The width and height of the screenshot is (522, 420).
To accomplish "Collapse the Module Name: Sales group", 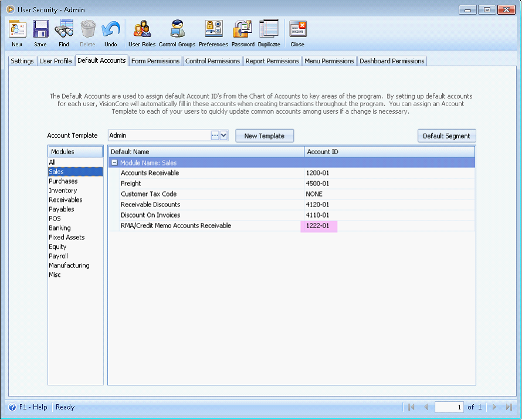I will (x=114, y=163).
